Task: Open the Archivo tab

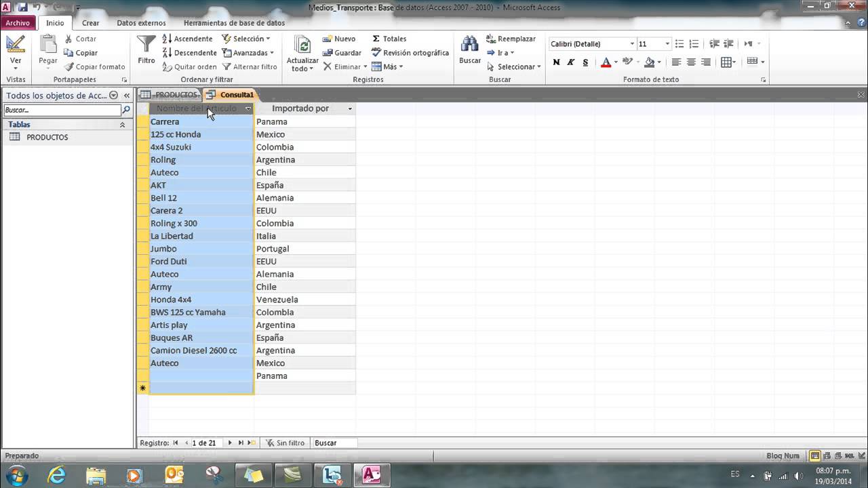Action: tap(18, 23)
